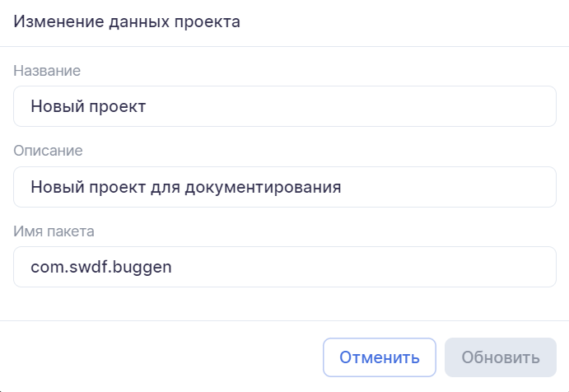Click the "Название" field label

point(47,71)
